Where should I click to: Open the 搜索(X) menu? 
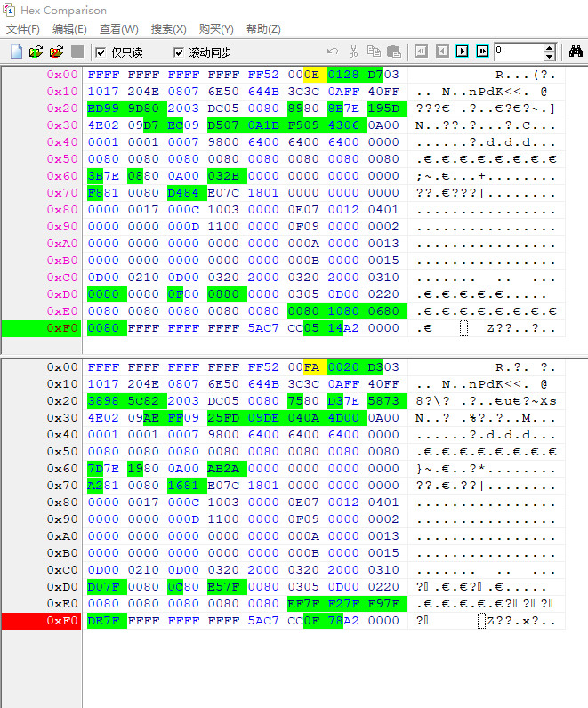168,29
